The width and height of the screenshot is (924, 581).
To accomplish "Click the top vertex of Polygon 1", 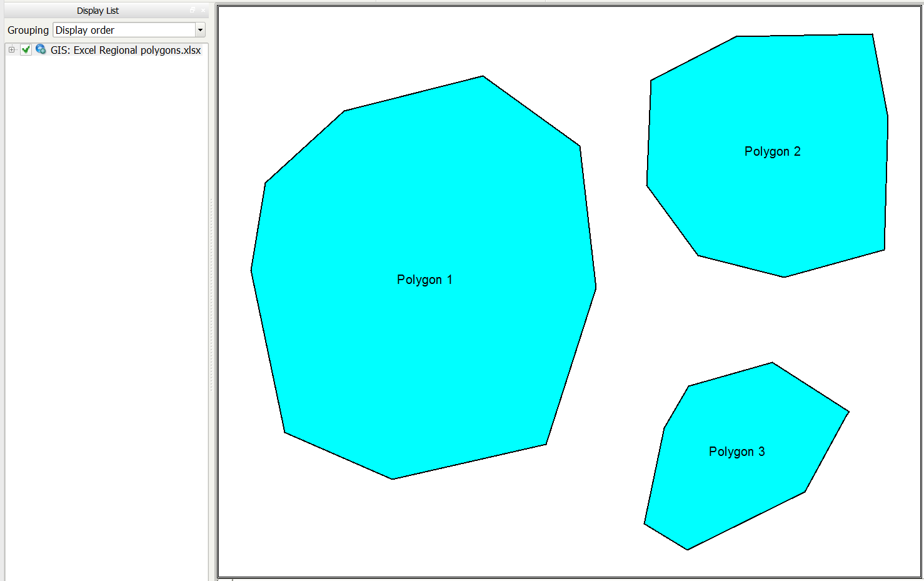I will [483, 76].
